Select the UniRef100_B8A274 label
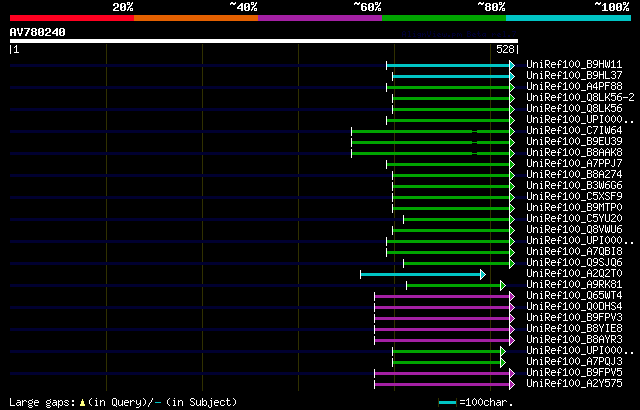The height and width of the screenshot is (410, 640). pos(574,175)
